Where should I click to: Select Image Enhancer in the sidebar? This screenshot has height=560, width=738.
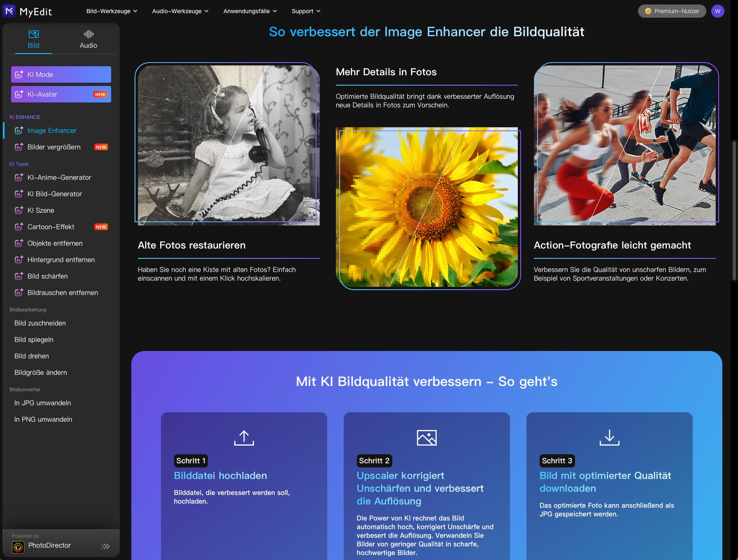coord(52,130)
